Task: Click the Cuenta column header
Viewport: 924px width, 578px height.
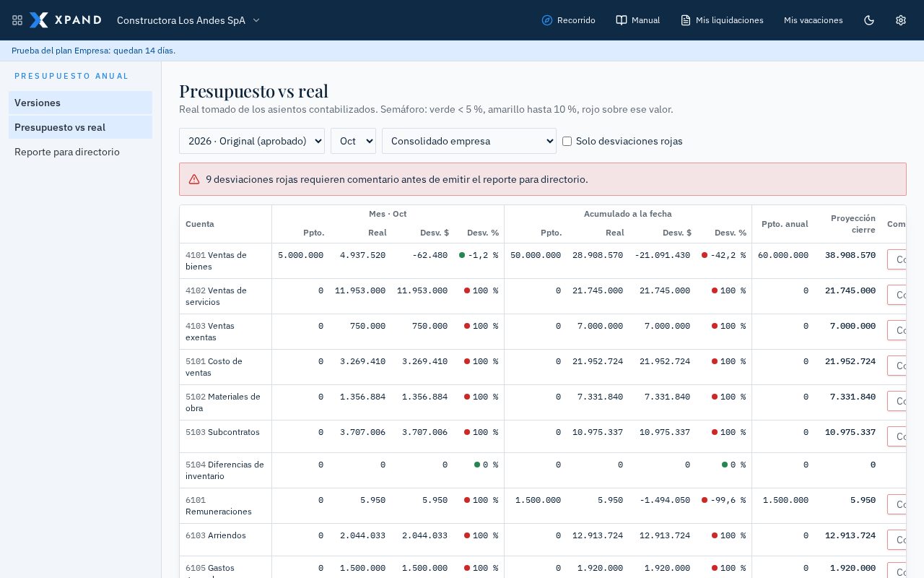Action: click(200, 224)
